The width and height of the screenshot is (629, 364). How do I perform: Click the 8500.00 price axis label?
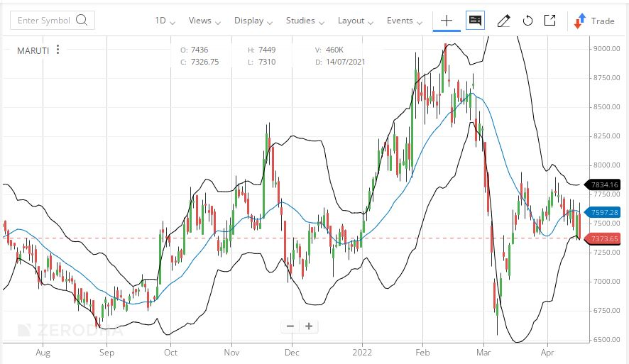(x=607, y=106)
